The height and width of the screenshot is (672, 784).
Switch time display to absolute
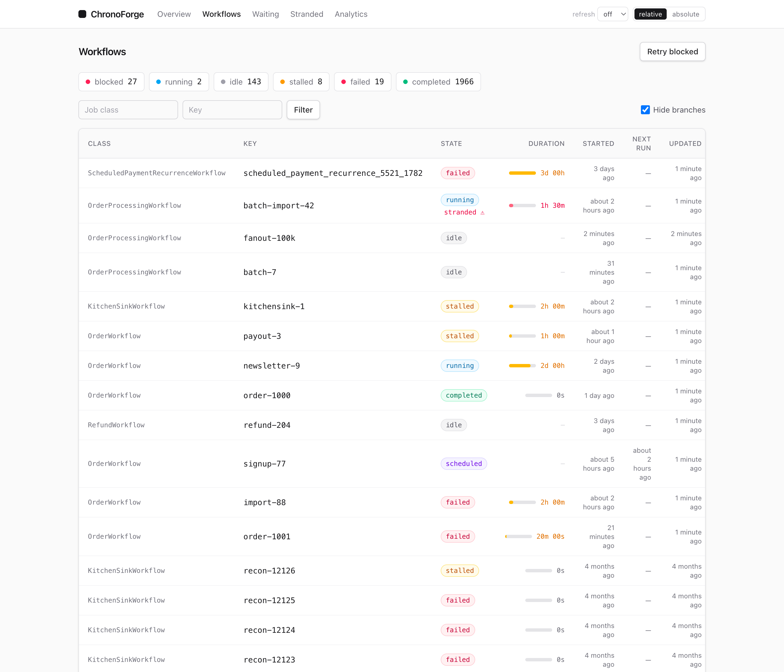(x=685, y=14)
